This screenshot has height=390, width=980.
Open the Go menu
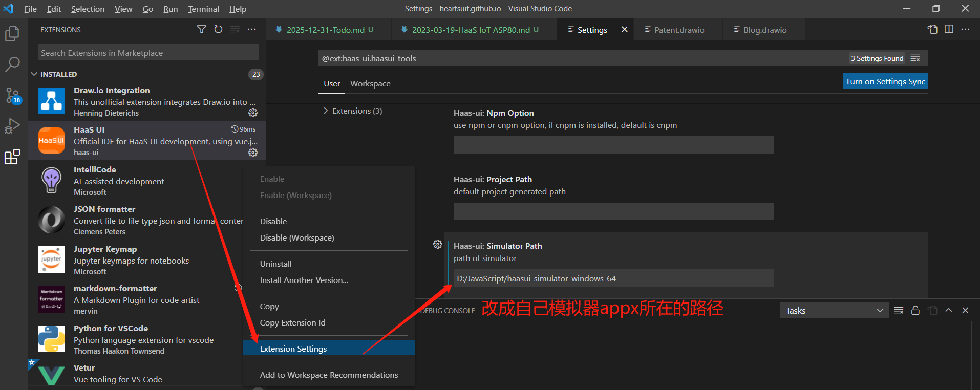coord(148,9)
